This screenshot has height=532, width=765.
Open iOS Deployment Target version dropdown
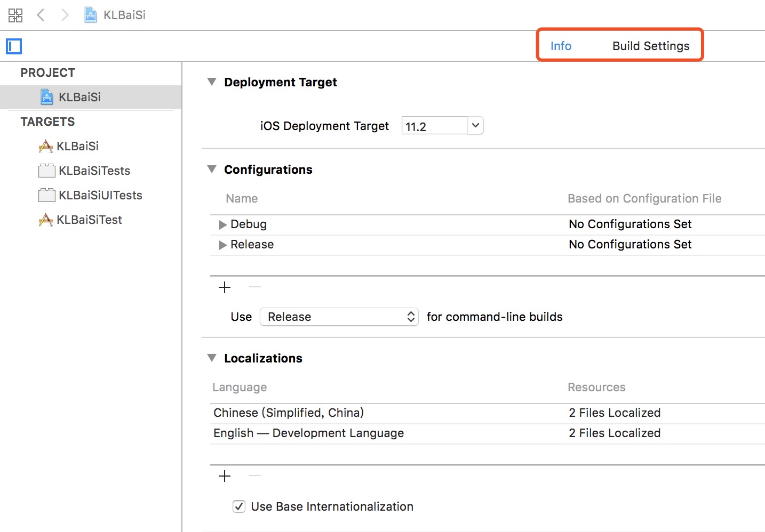(475, 126)
